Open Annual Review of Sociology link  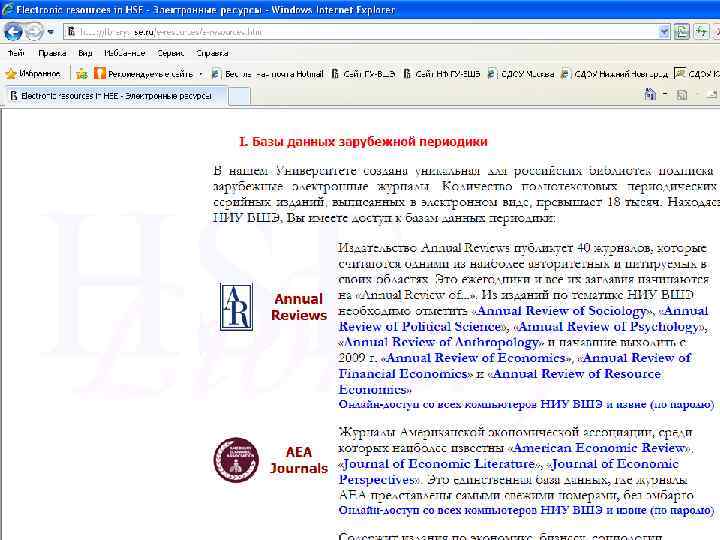coord(561,311)
